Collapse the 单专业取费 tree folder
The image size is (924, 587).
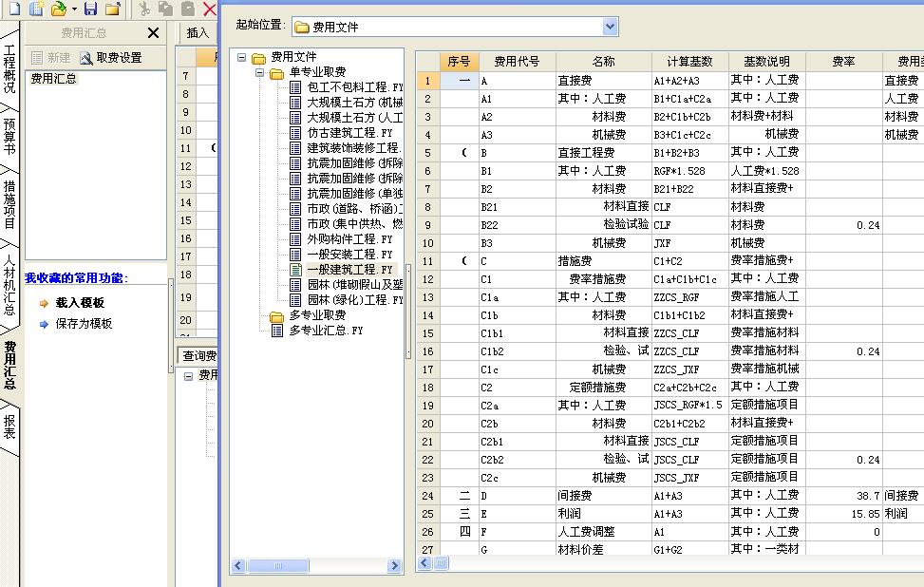click(x=259, y=72)
